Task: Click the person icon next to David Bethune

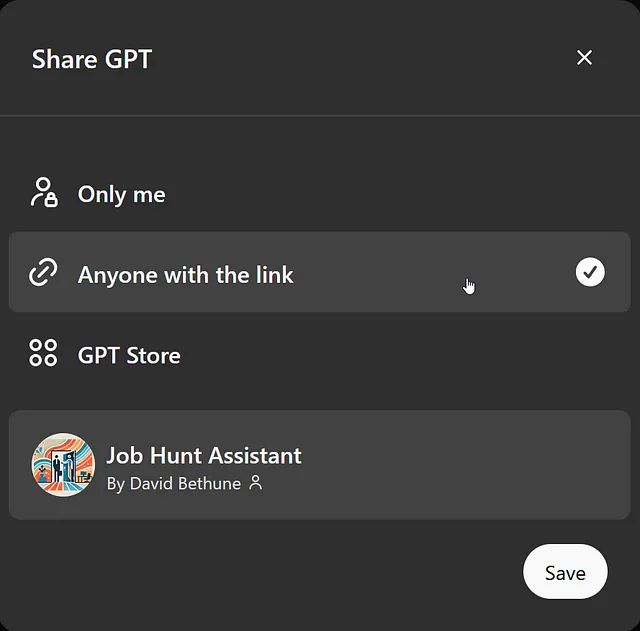Action: [x=256, y=482]
